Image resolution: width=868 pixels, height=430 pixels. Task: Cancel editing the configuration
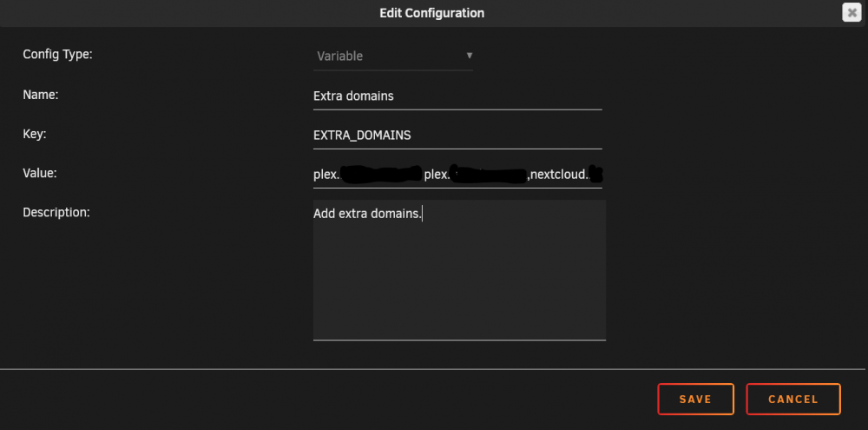point(793,399)
